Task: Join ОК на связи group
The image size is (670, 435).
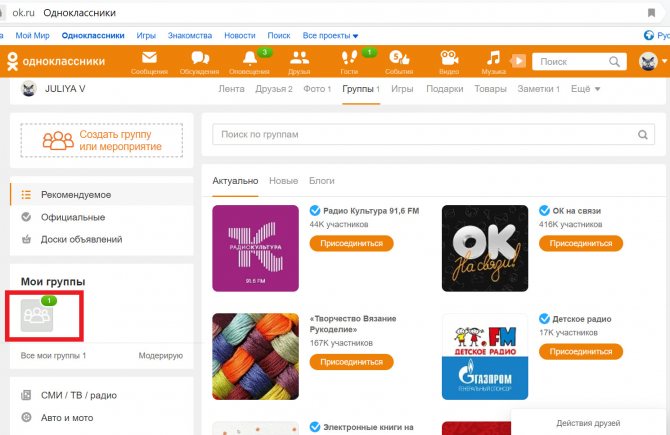Action: [581, 243]
